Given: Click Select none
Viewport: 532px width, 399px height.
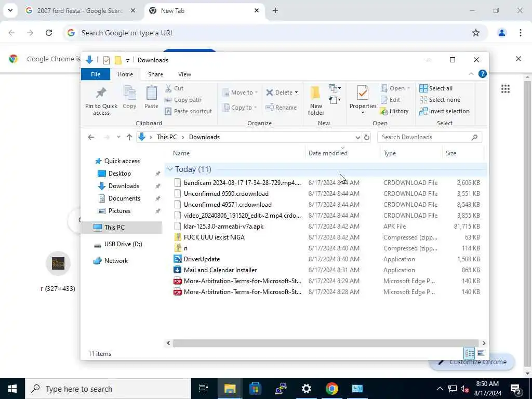Looking at the screenshot, I should click(440, 100).
